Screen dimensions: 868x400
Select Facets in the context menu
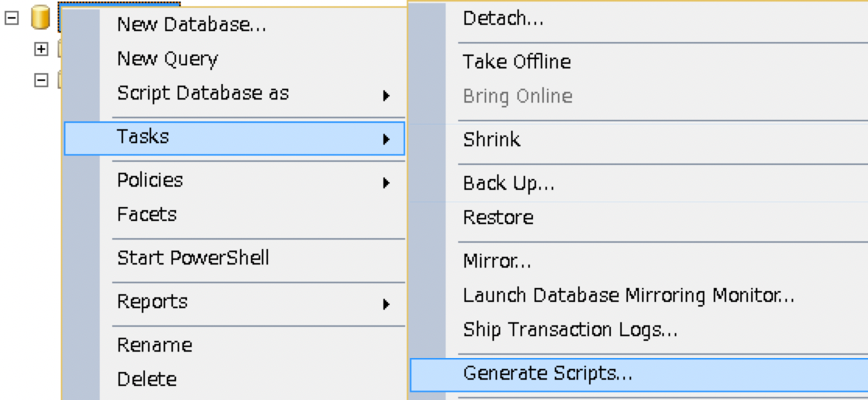(147, 215)
